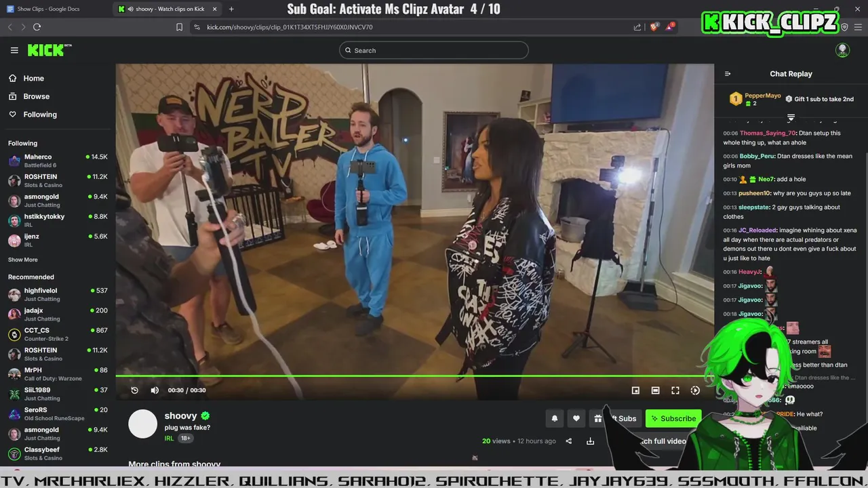Viewport: 868px width, 488px height.
Task: Open the Home page from the sidebar
Action: [33, 78]
